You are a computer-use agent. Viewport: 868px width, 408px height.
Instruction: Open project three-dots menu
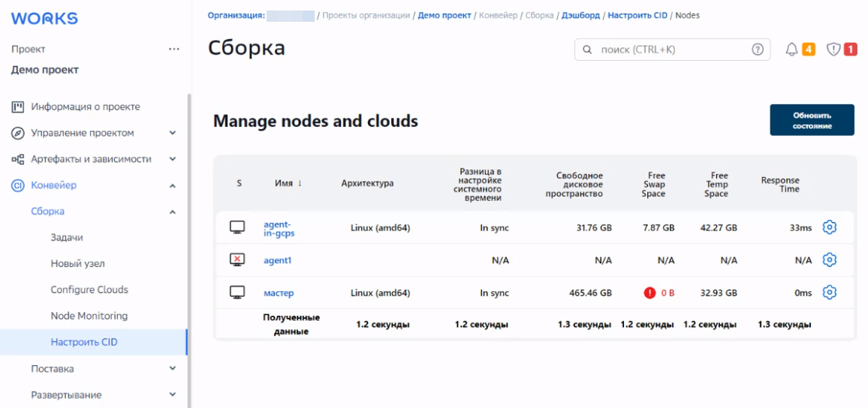[x=174, y=49]
